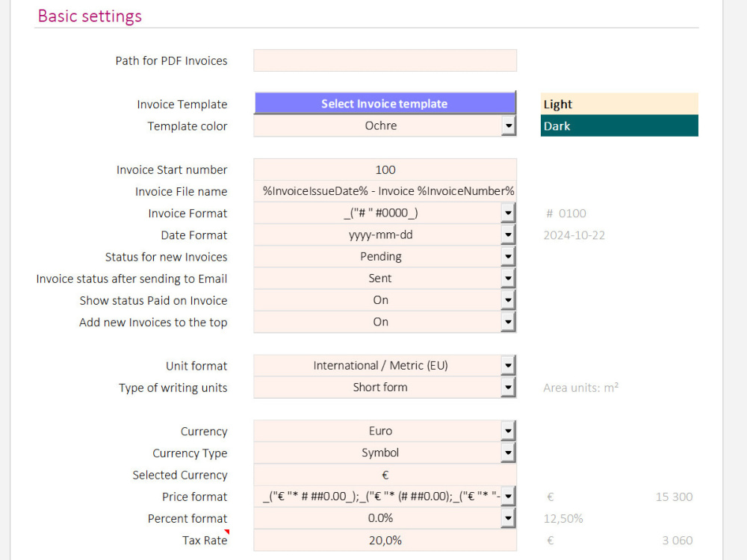747x560 pixels.
Task: Click the Dark teal color swatch
Action: pos(619,125)
